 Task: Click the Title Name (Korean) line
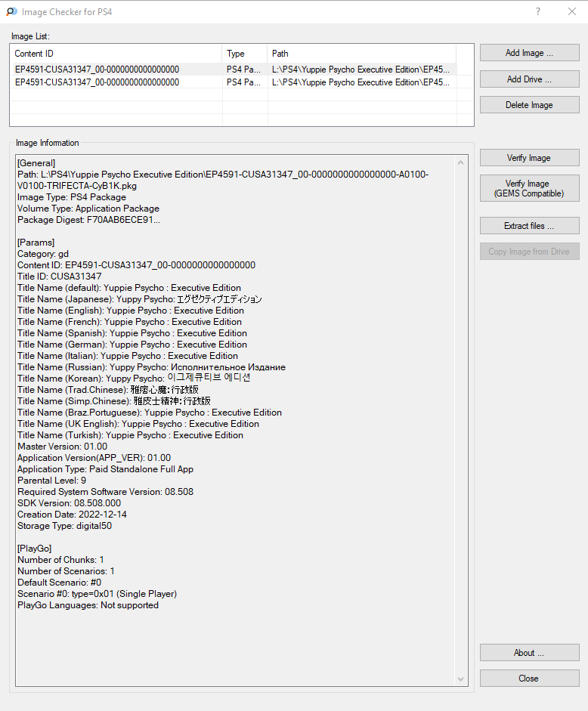tap(134, 379)
